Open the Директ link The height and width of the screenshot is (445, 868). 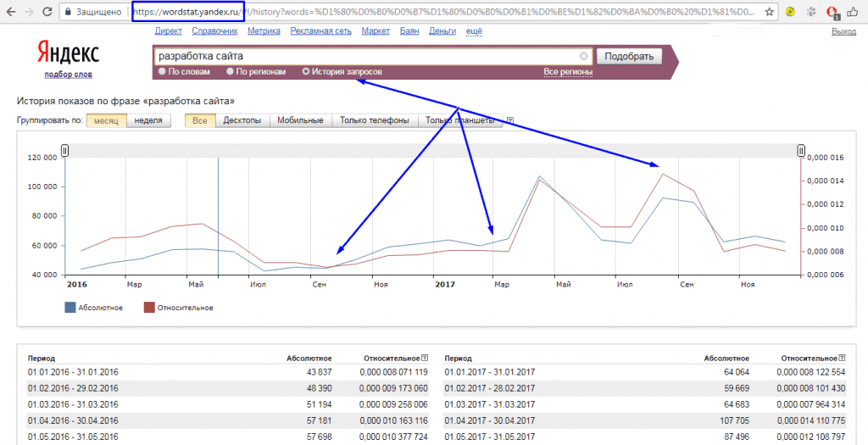(169, 31)
